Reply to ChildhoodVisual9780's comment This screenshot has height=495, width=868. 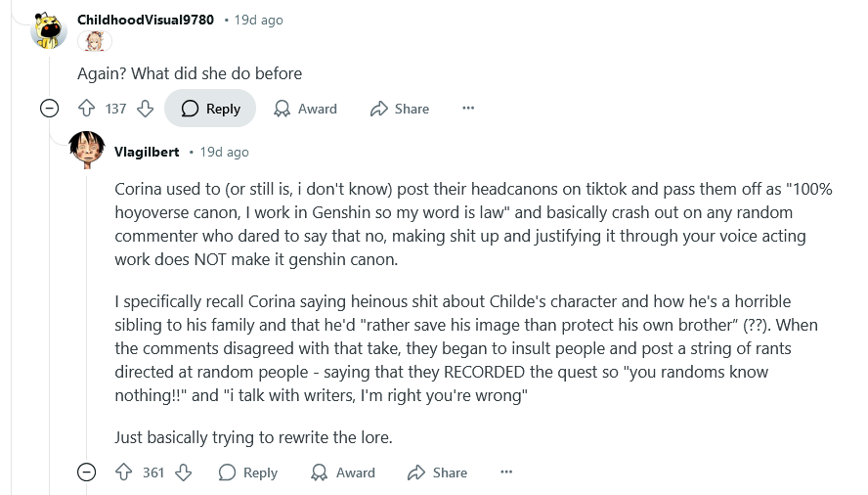click(x=210, y=109)
